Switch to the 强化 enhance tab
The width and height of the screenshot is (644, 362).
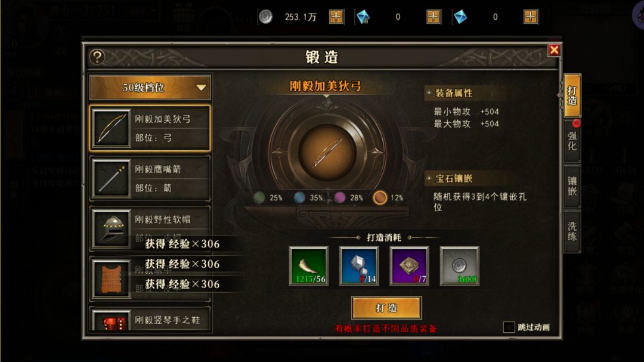[572, 141]
